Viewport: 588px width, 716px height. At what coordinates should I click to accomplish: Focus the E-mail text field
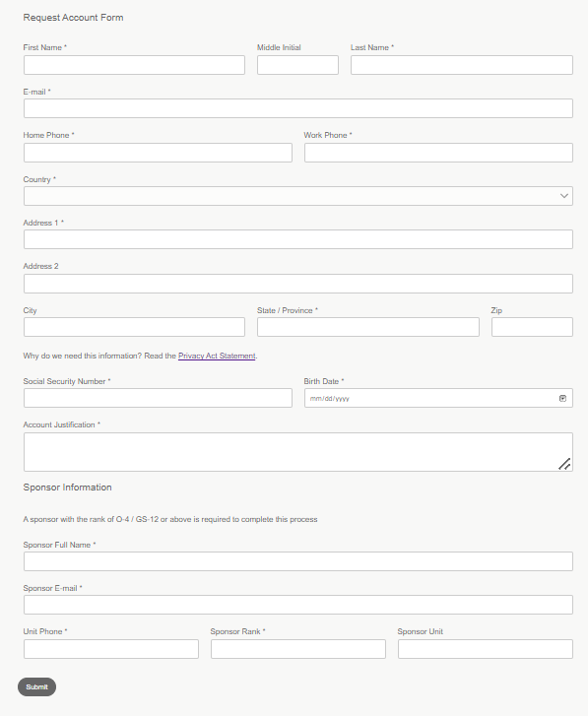click(x=298, y=108)
